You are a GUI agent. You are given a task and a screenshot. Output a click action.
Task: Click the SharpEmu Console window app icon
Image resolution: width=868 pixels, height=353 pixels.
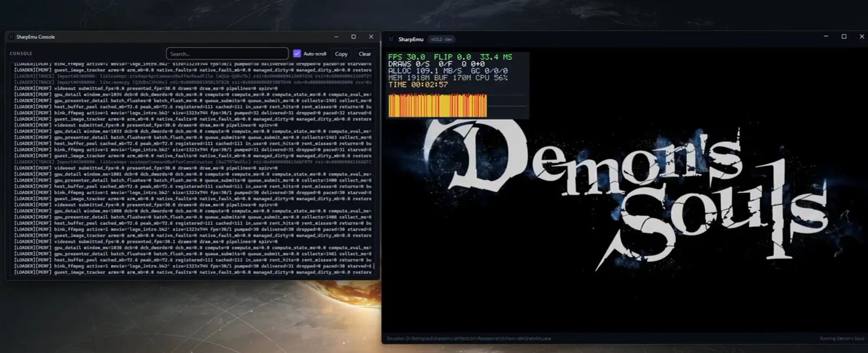(11, 37)
